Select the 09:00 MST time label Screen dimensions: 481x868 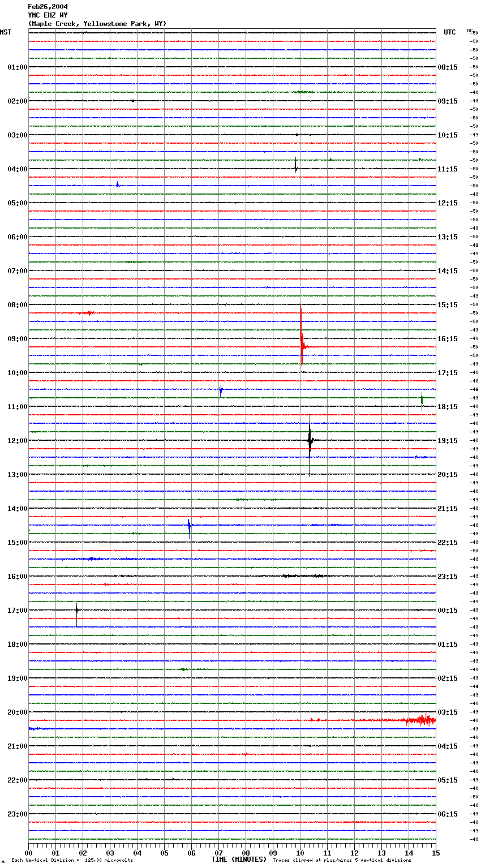coord(17,339)
